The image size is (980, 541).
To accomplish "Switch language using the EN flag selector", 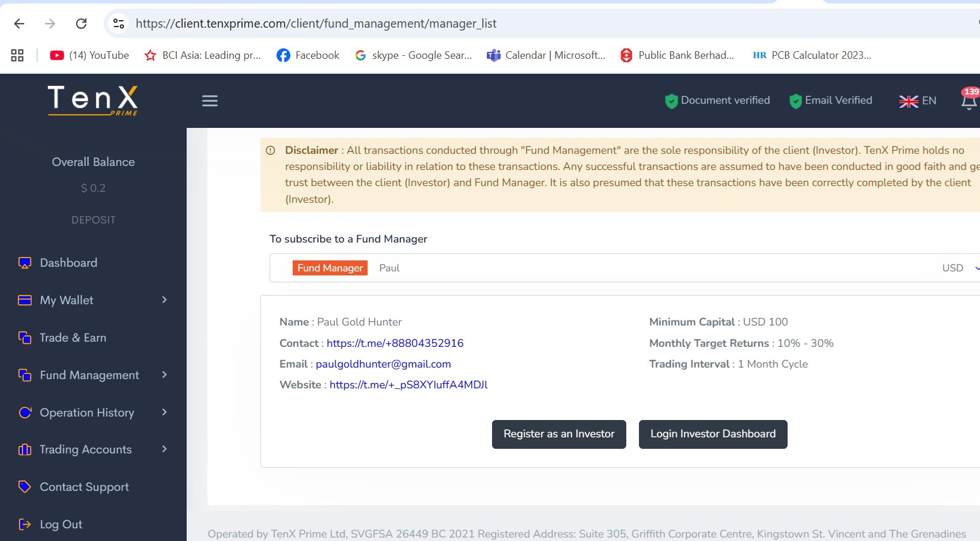I will (917, 101).
